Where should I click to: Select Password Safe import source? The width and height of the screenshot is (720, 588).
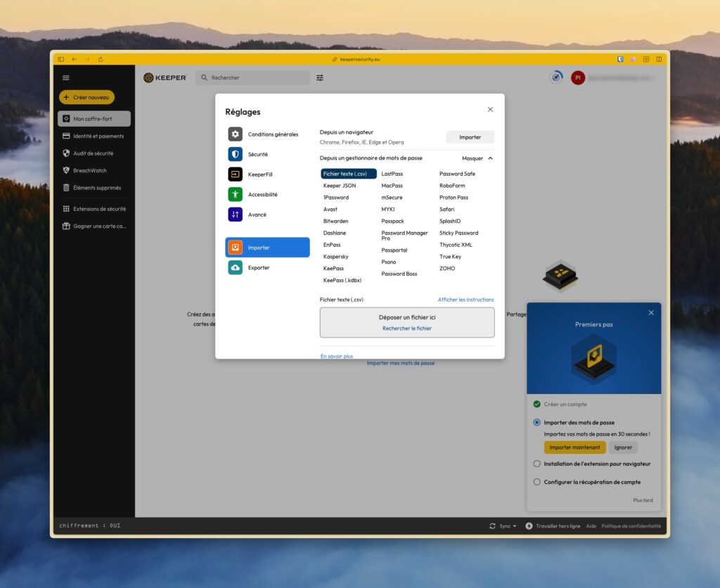[457, 174]
